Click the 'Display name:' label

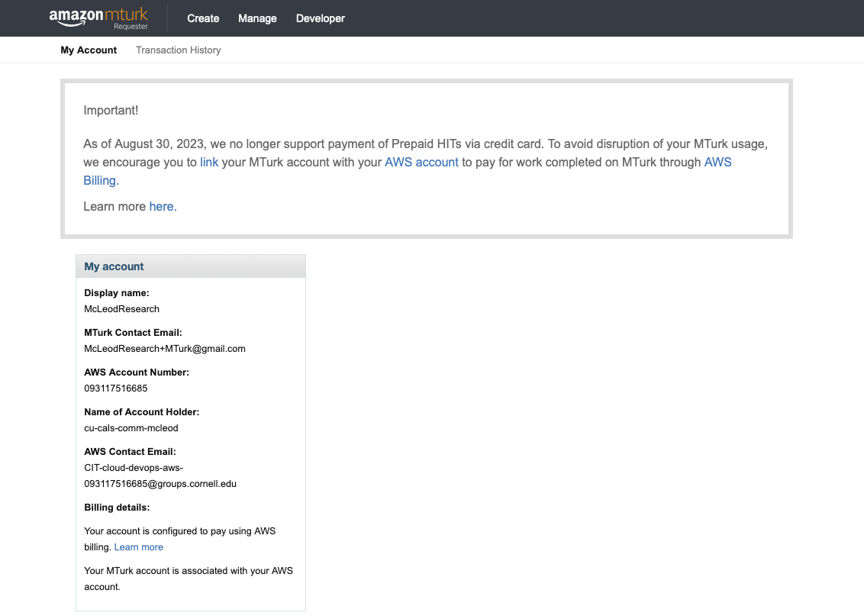pos(117,293)
